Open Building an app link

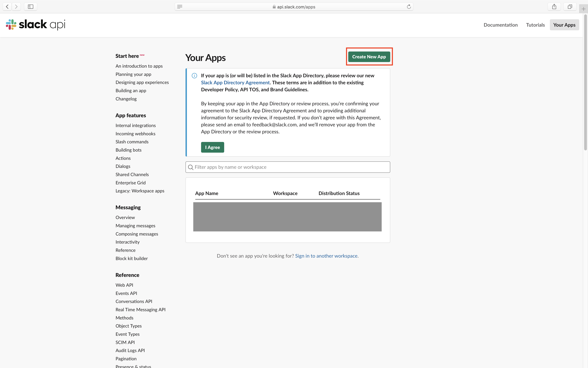click(131, 91)
